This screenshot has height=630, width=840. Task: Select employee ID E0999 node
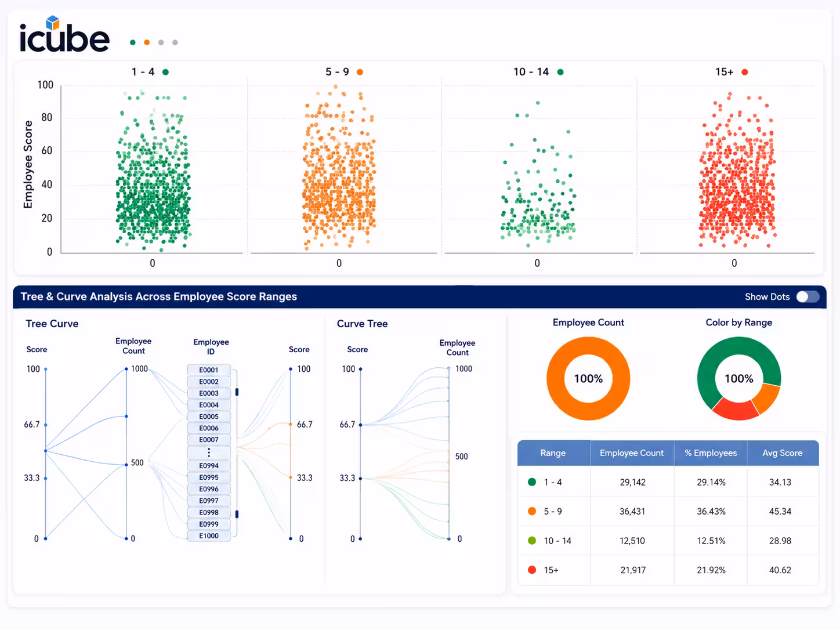209,524
